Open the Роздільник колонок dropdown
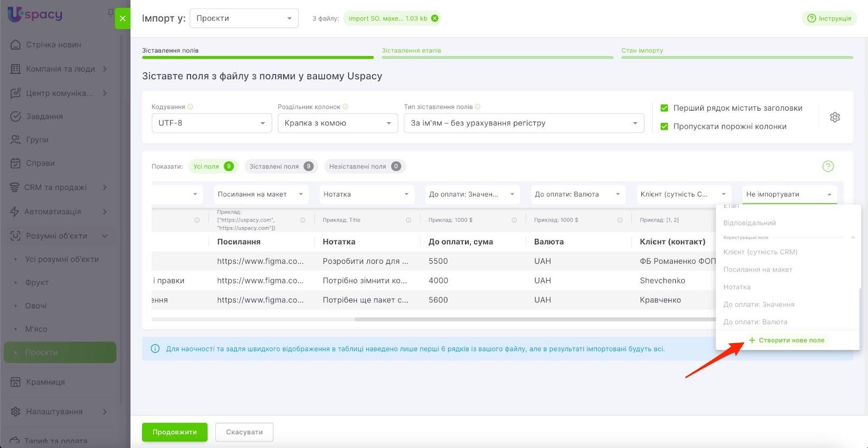Viewport: 868px width, 448px height. point(337,123)
